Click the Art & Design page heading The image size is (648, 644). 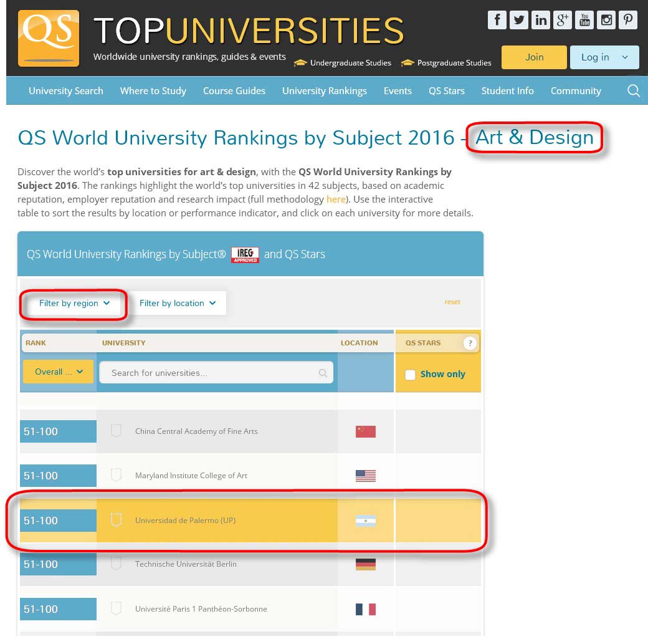click(535, 137)
